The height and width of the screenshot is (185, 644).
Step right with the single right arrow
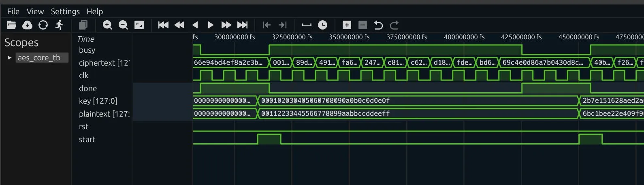click(x=211, y=25)
